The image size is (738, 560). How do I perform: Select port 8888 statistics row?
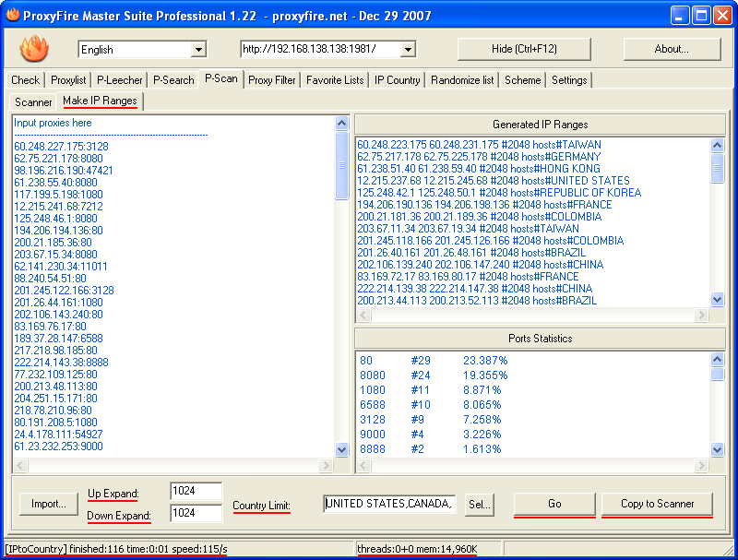[430, 449]
